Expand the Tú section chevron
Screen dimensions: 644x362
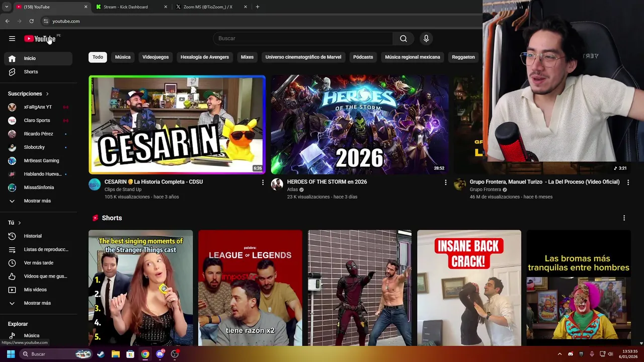click(19, 223)
